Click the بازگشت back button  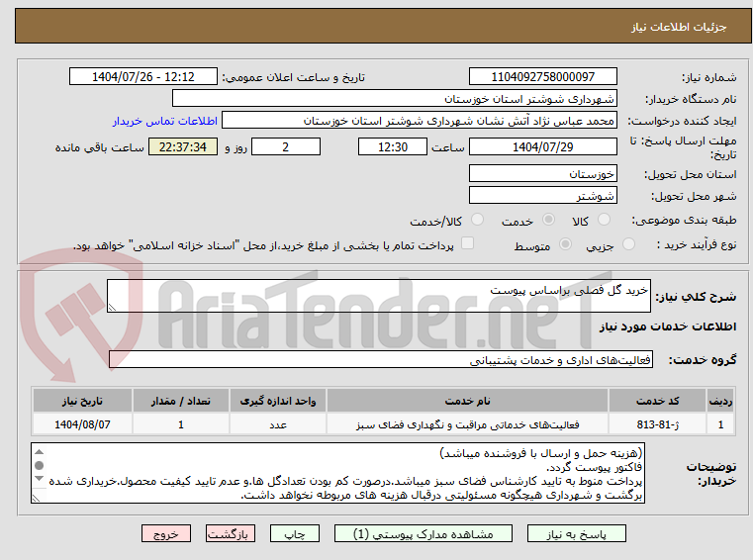230,533
